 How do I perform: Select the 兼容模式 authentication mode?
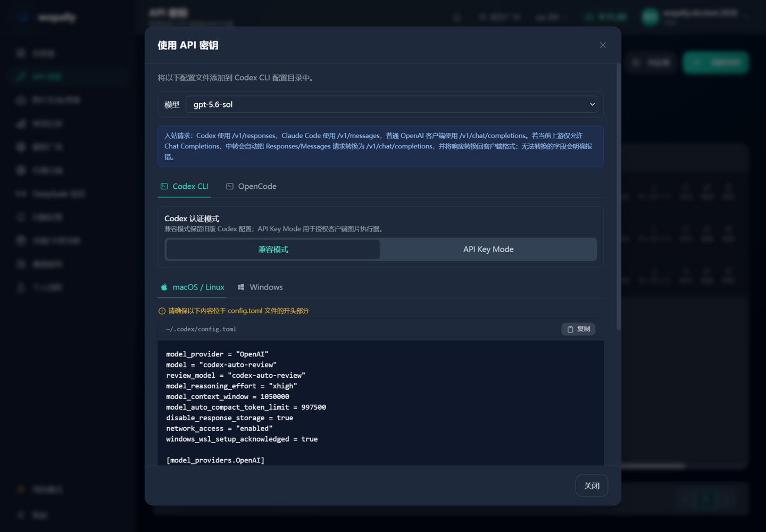click(x=273, y=250)
